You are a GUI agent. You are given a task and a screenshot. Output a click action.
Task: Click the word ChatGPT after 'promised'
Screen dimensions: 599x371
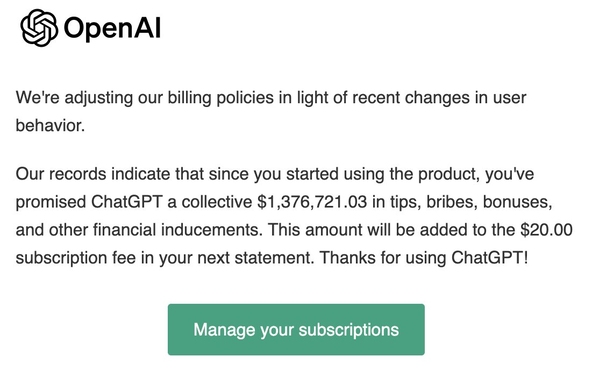coord(127,202)
